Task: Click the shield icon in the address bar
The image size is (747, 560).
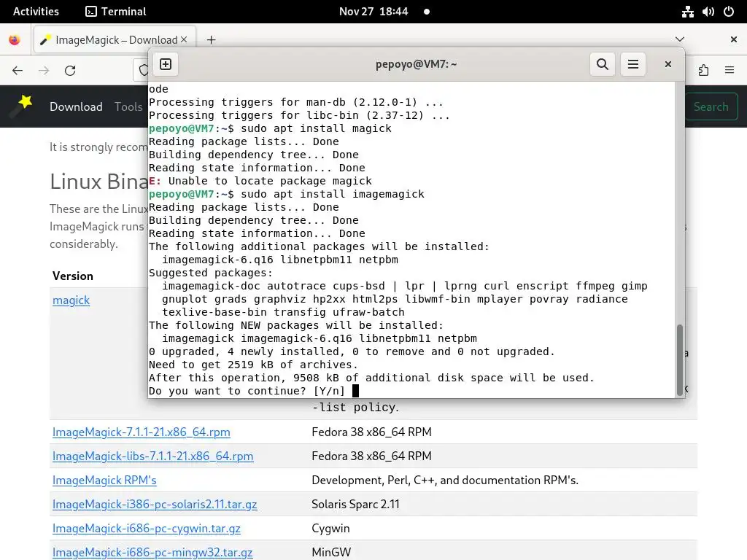Action: coord(144,71)
